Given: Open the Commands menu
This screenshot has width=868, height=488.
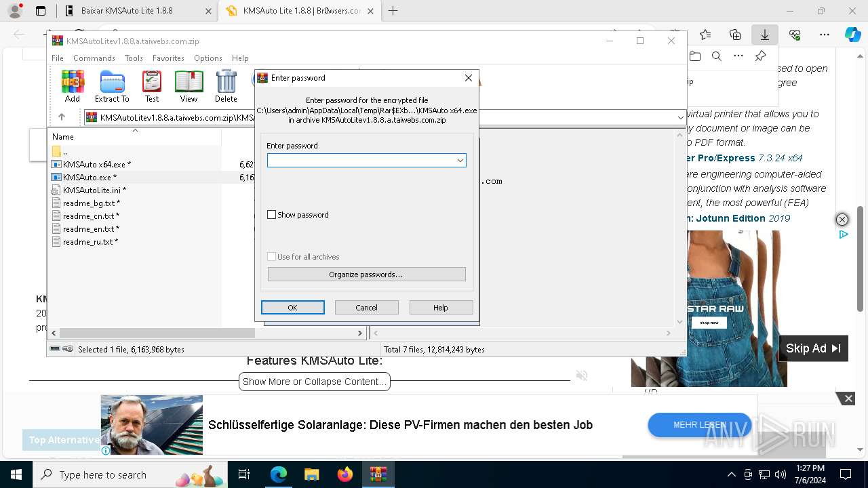Looking at the screenshot, I should (x=94, y=58).
